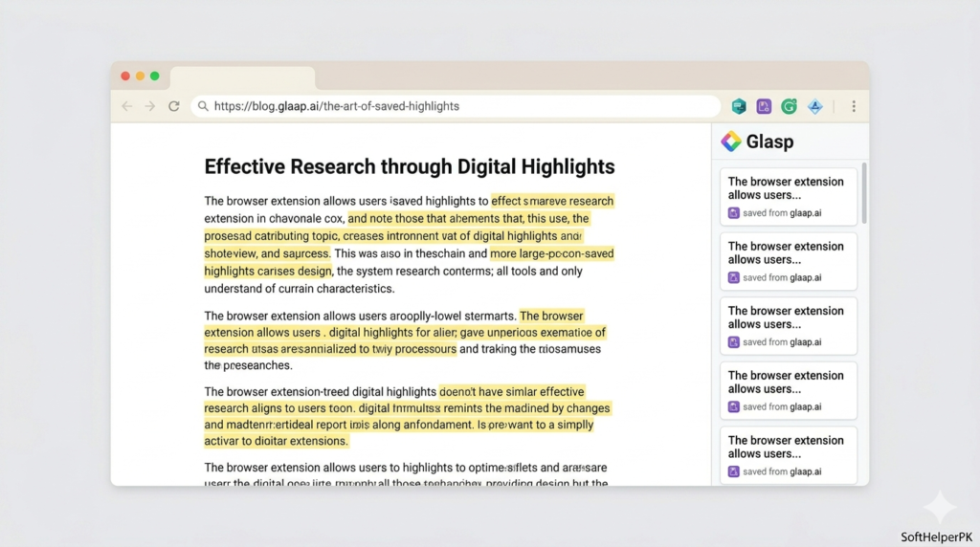This screenshot has height=547, width=980.
Task: Go back with the browser back arrow
Action: (x=127, y=106)
